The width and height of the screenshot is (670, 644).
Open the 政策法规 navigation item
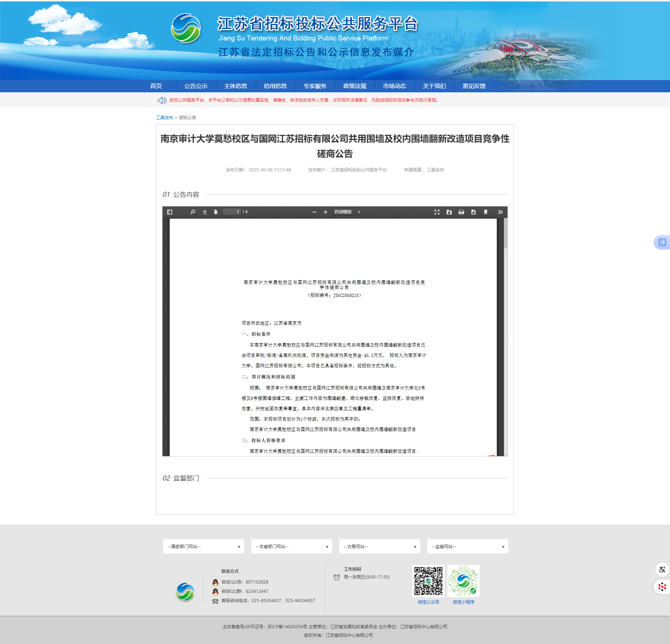(x=355, y=86)
